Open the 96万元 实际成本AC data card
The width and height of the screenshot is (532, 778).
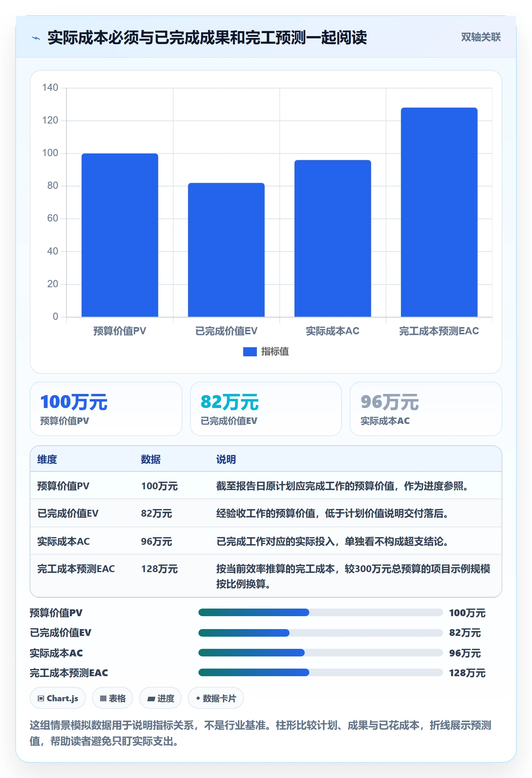click(x=426, y=409)
